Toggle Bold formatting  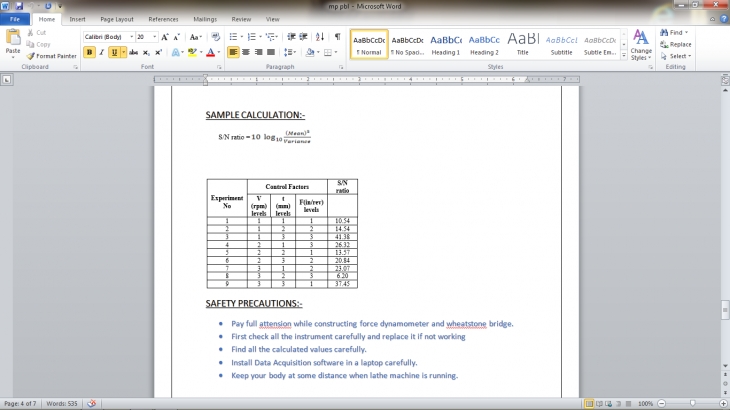[89, 52]
